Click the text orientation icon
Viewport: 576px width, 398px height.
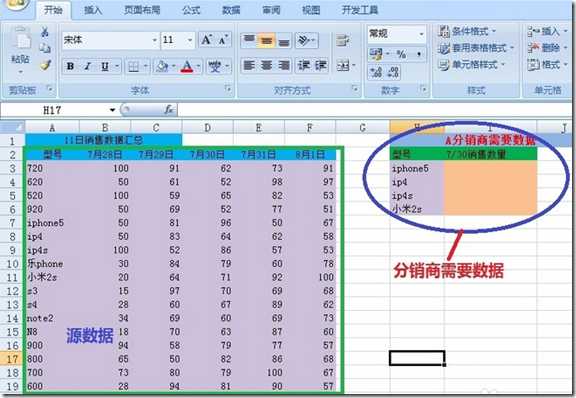304,40
